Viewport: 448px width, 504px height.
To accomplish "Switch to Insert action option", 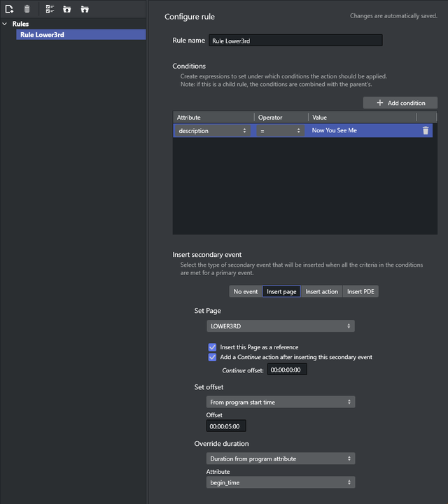I will point(321,292).
